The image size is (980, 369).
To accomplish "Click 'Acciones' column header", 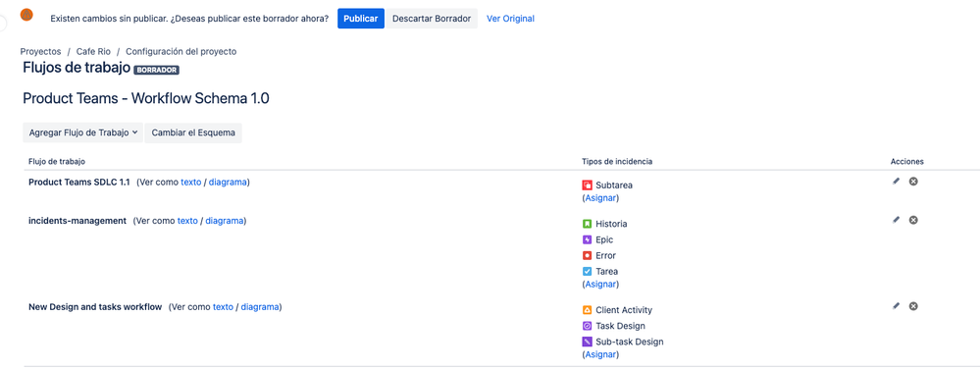I will [906, 161].
